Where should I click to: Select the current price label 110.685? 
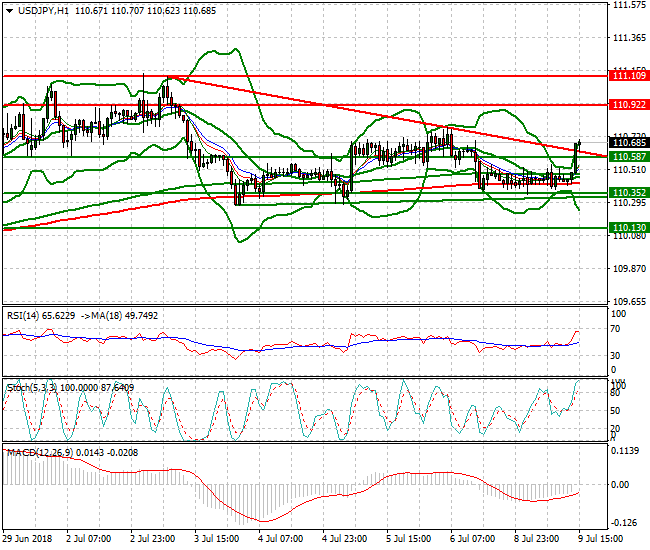(629, 143)
